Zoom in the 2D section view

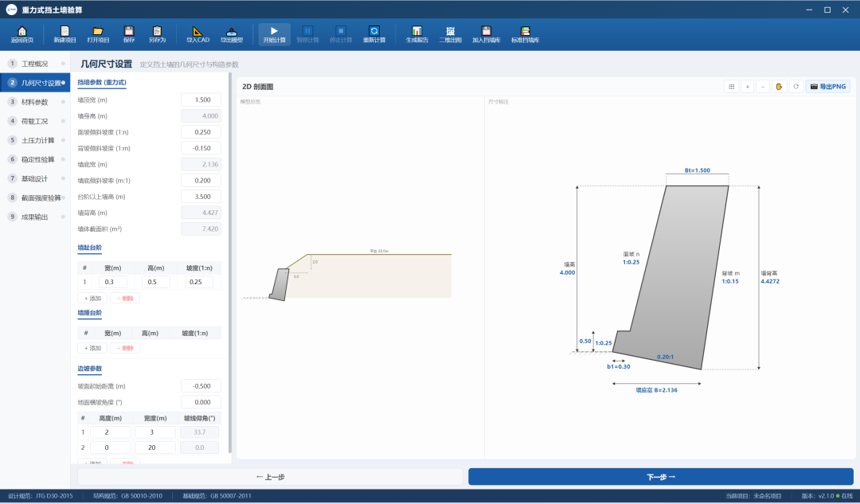click(747, 87)
